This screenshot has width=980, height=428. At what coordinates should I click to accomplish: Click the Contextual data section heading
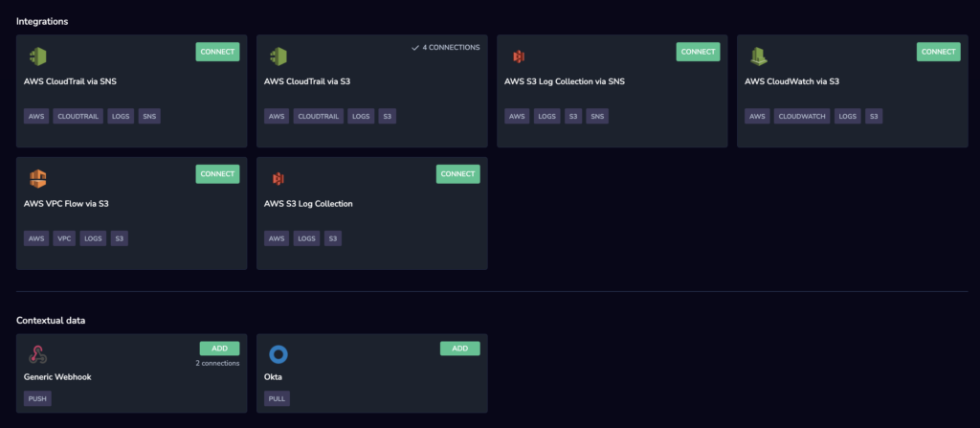pos(51,321)
